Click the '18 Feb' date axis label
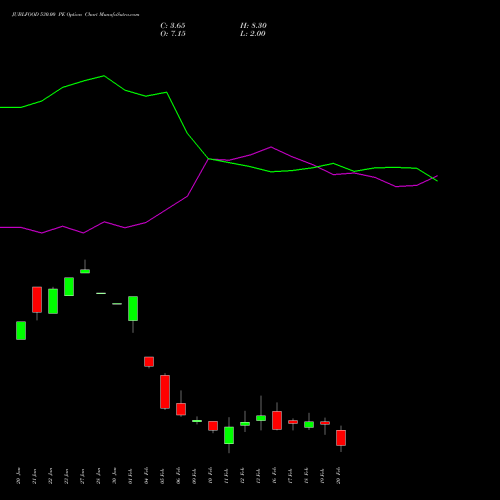The height and width of the screenshot is (500, 500). [x=307, y=476]
